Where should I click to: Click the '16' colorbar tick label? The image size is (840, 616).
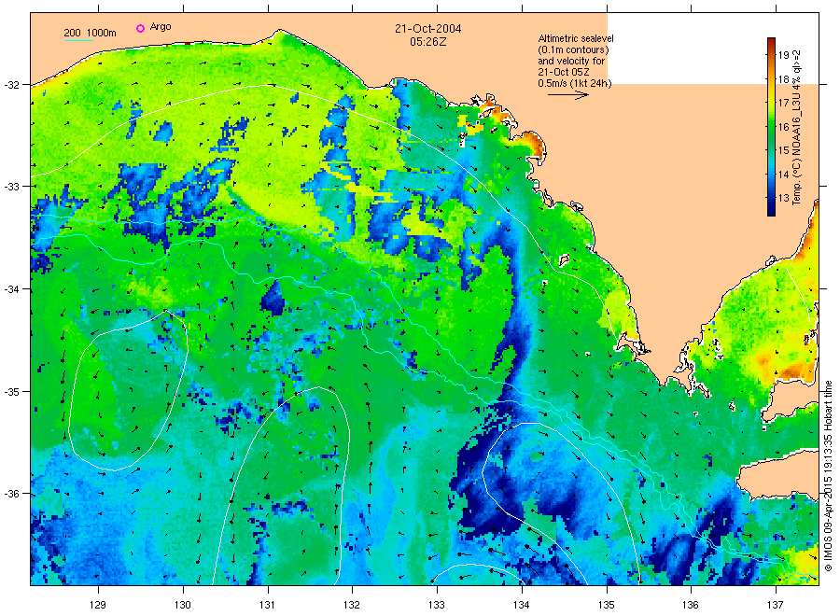[x=783, y=127]
